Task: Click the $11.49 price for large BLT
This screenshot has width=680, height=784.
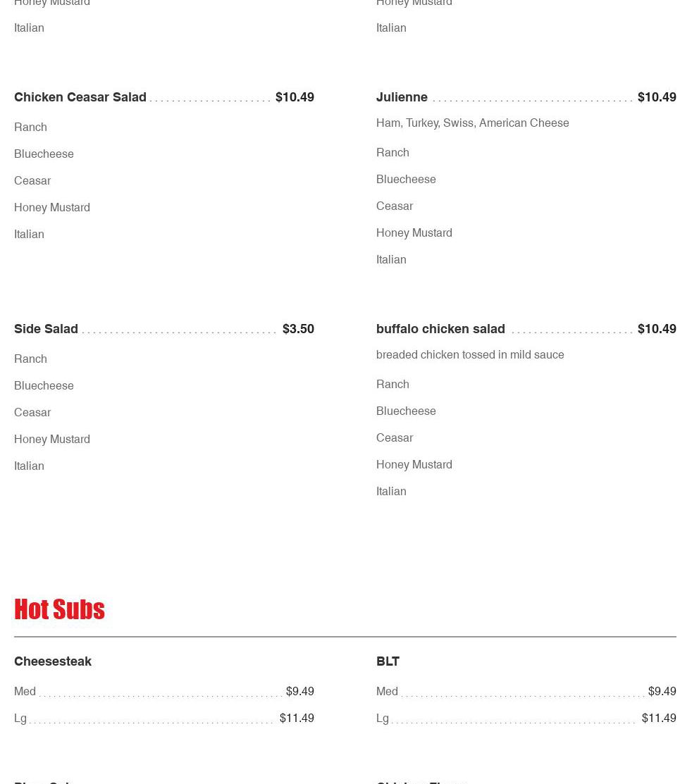Action: pyautogui.click(x=659, y=718)
